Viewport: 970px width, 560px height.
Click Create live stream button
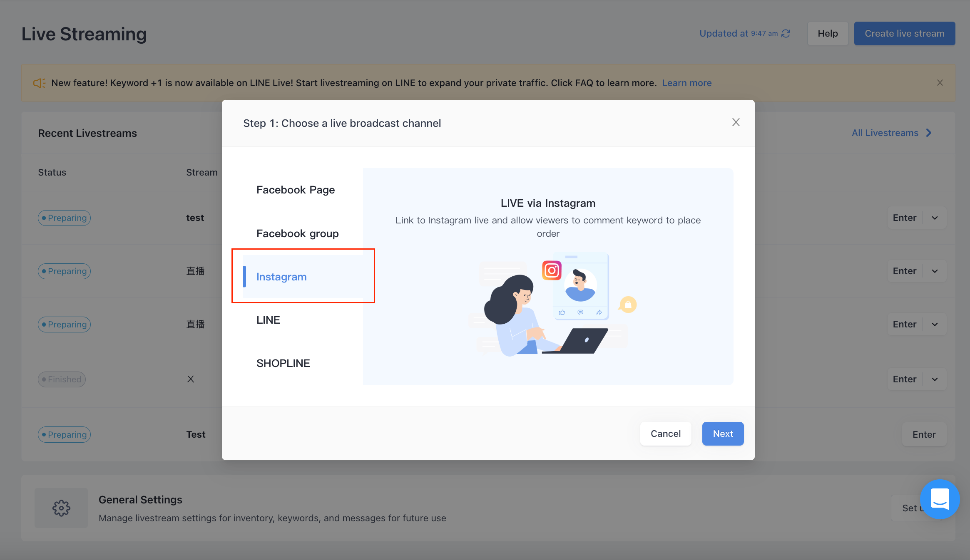click(905, 33)
